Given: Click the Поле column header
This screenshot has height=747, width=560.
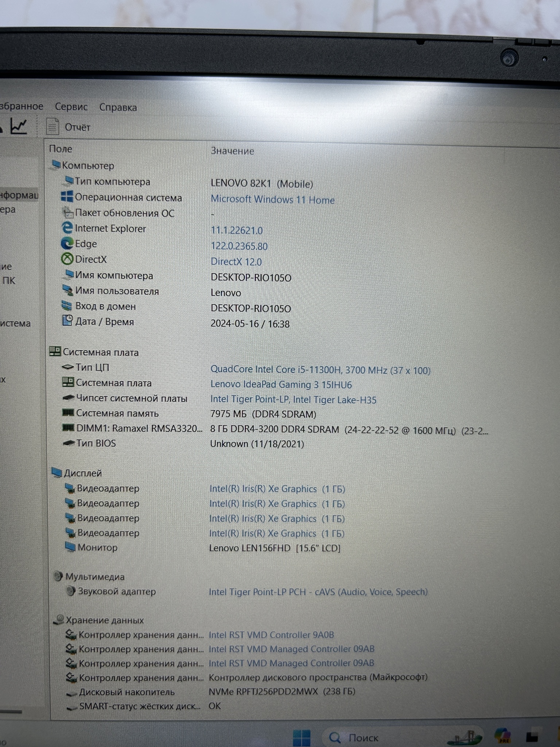Looking at the screenshot, I should pos(61,149).
